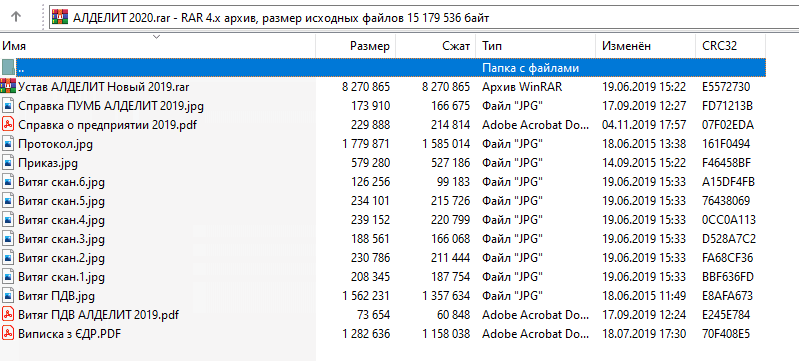
Task: Click the up one level arrow
Action: (x=16, y=17)
